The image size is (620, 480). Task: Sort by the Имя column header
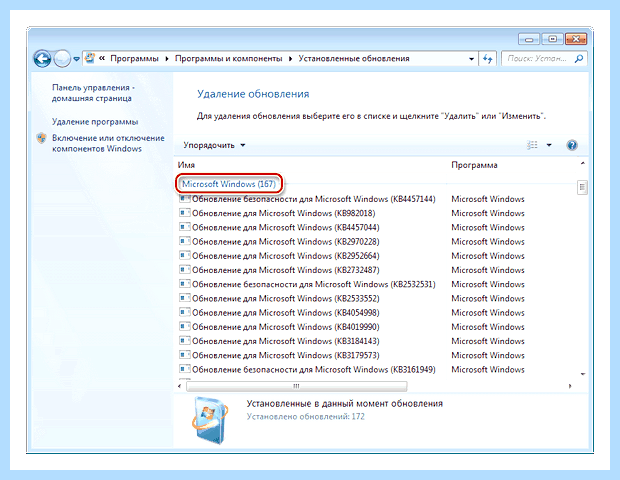(186, 165)
